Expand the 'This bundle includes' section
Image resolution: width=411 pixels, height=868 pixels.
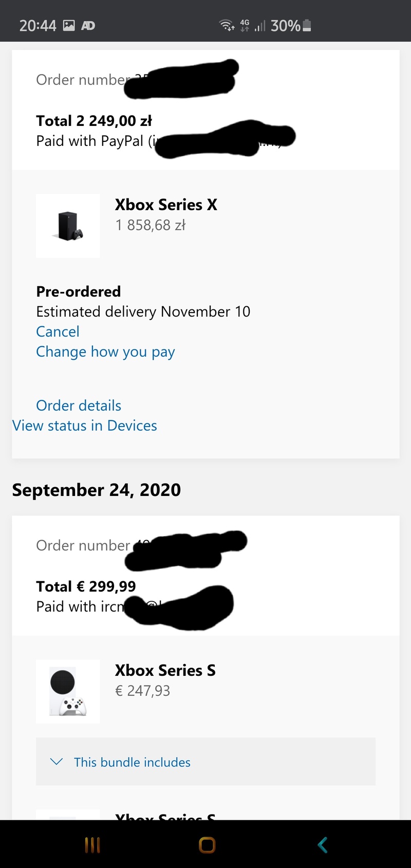point(132,762)
